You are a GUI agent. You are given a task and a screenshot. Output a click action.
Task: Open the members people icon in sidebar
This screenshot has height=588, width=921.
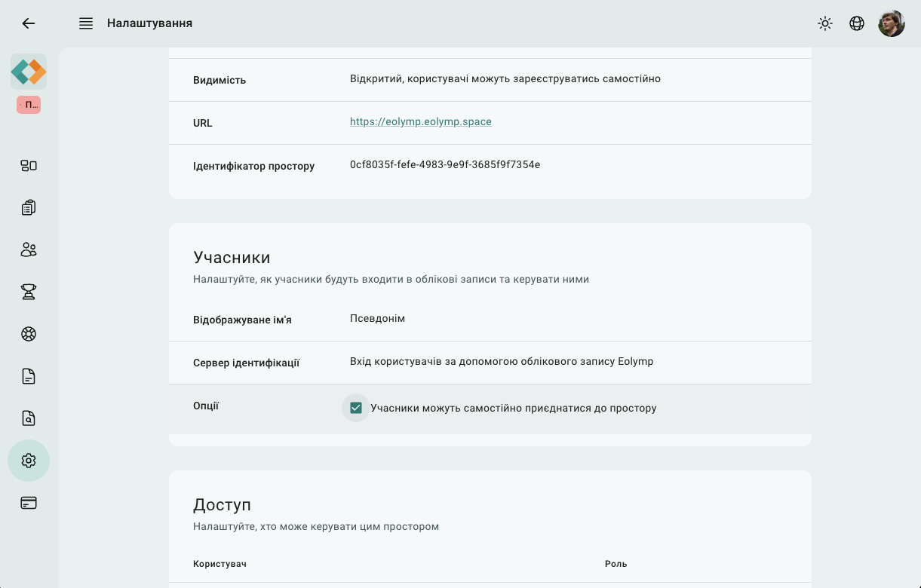(x=29, y=250)
